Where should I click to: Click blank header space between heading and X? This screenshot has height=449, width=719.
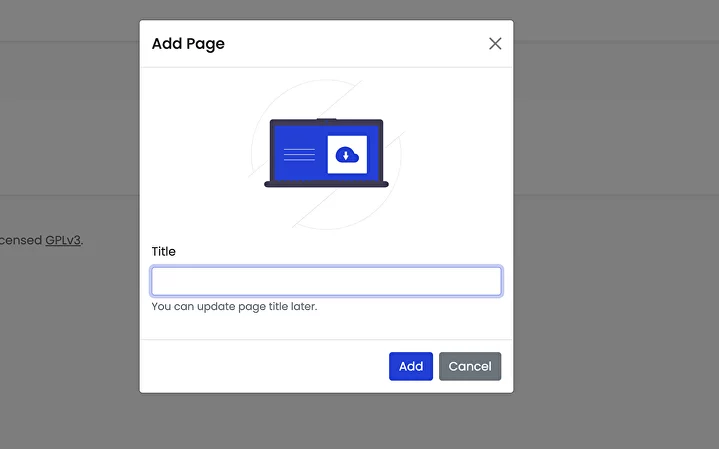(x=350, y=44)
